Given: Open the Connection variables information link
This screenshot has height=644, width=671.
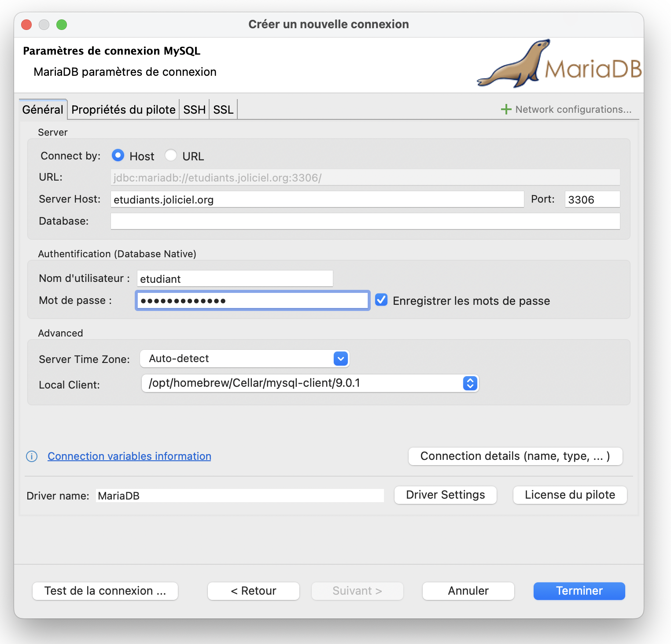Looking at the screenshot, I should pyautogui.click(x=129, y=456).
